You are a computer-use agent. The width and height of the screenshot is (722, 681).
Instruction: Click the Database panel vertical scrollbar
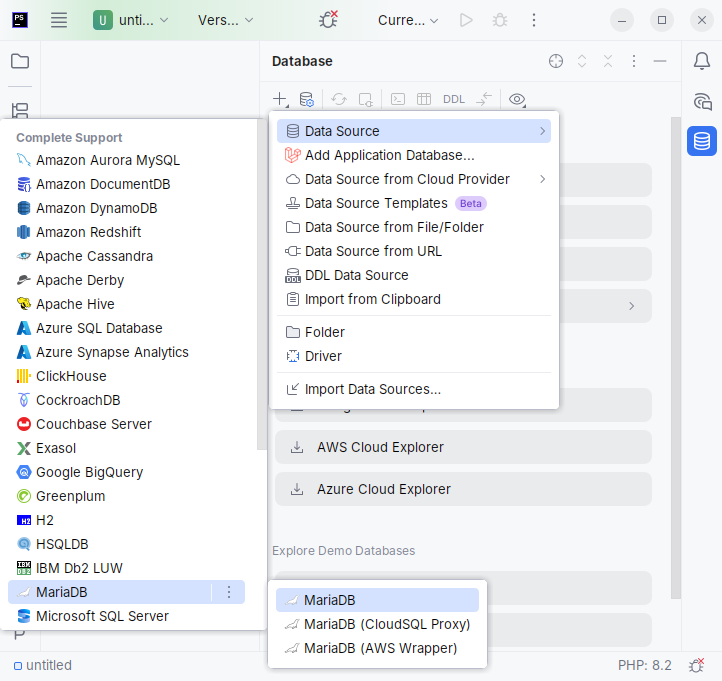coord(675,357)
